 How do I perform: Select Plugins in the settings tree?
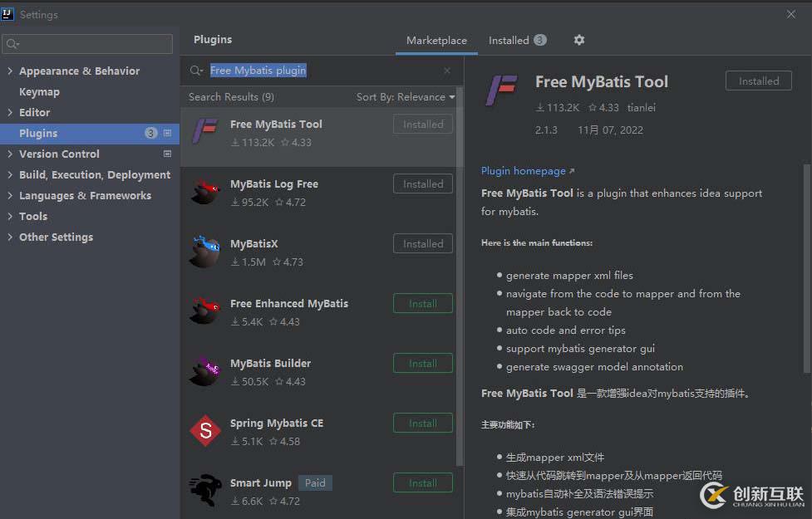pyautogui.click(x=90, y=133)
